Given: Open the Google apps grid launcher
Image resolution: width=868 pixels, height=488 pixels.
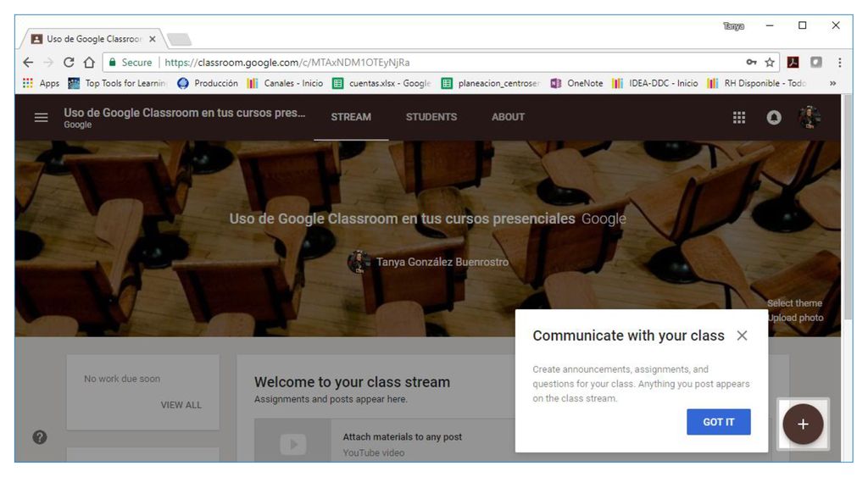Looking at the screenshot, I should (x=739, y=117).
